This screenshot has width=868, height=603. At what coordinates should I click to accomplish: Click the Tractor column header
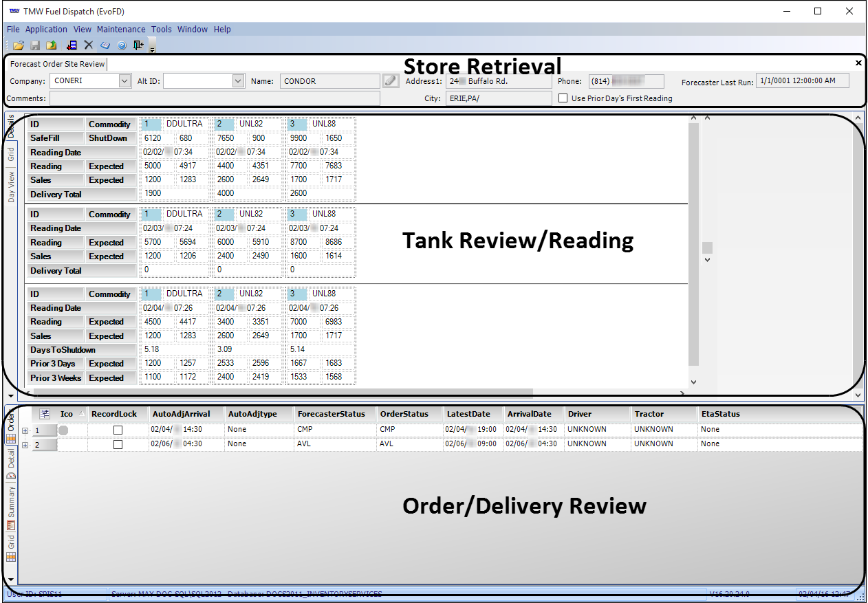pyautogui.click(x=664, y=414)
